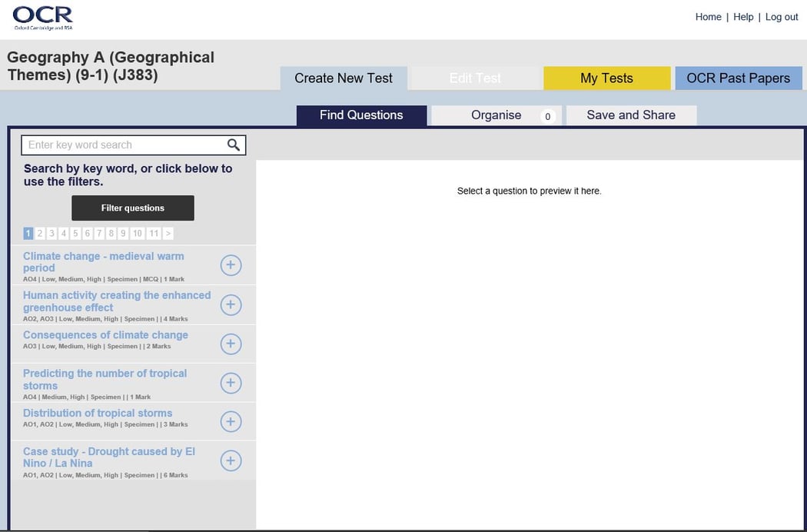This screenshot has height=532, width=807.
Task: Click inside the keyword search field
Action: click(x=123, y=145)
